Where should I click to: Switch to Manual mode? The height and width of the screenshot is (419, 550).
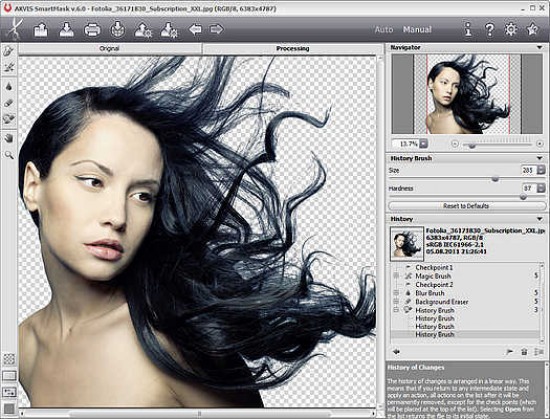(x=417, y=29)
